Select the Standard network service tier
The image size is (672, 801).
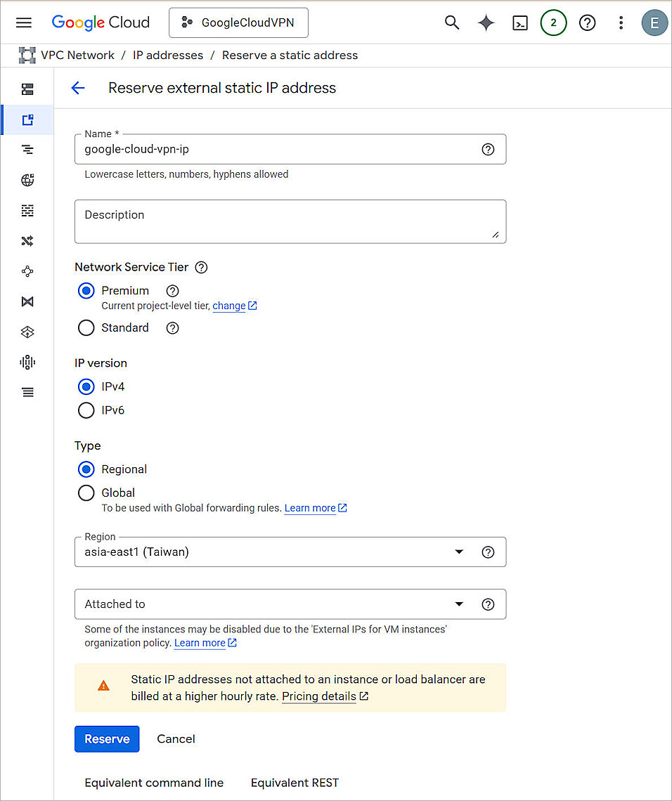coord(86,327)
